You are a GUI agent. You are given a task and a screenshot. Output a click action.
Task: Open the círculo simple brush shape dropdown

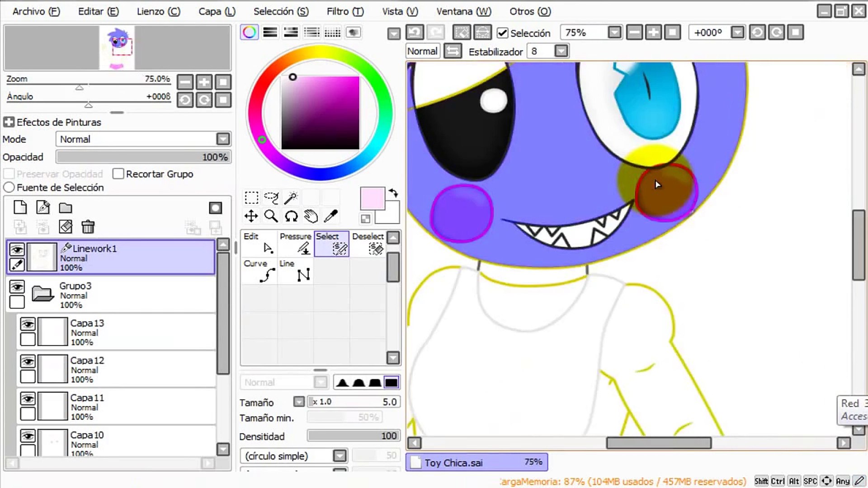pos(340,455)
